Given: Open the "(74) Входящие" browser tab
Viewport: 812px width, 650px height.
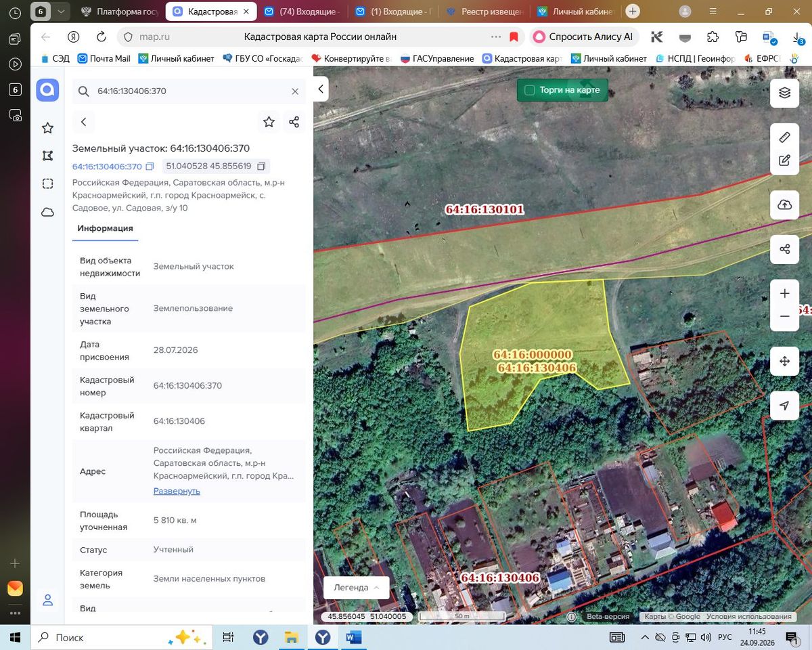Looking at the screenshot, I should (x=302, y=12).
